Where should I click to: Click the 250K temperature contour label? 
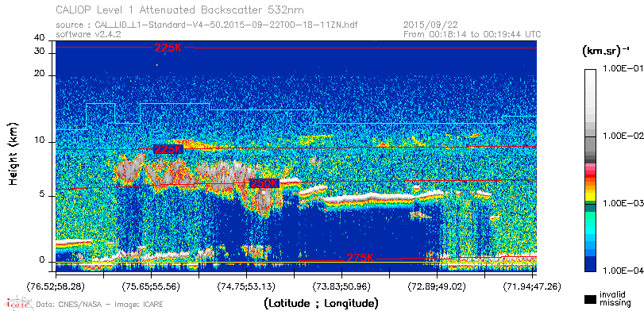pyautogui.click(x=264, y=183)
